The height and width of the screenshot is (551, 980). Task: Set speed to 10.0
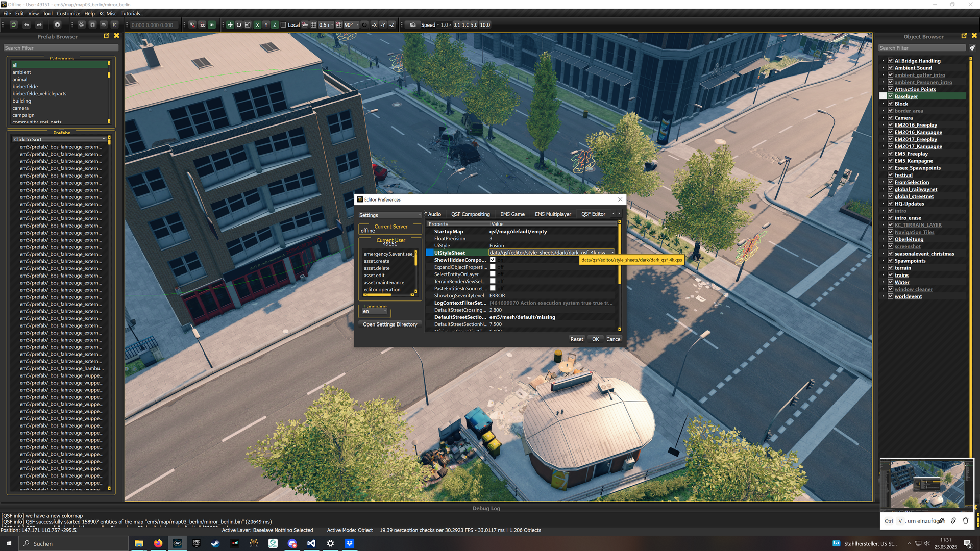click(x=485, y=24)
